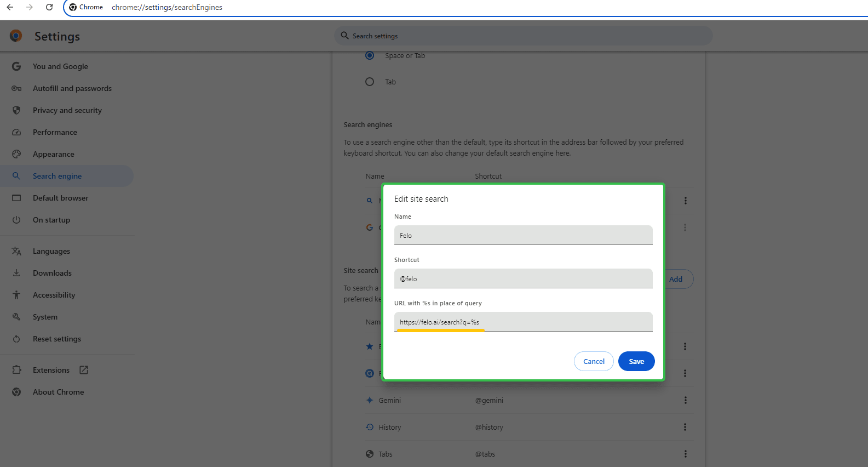Viewport: 868px width, 467px height.
Task: Click the speedometer icon for Performance
Action: click(16, 132)
